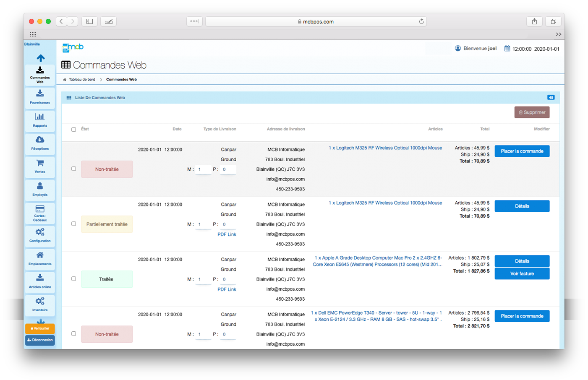Click Tableau de bord breadcrumb

[x=82, y=80]
